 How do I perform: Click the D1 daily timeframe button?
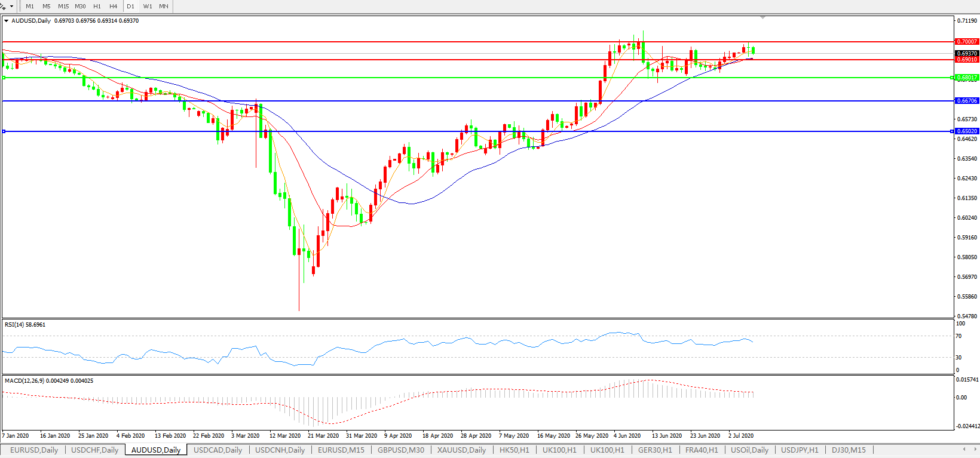tap(130, 6)
